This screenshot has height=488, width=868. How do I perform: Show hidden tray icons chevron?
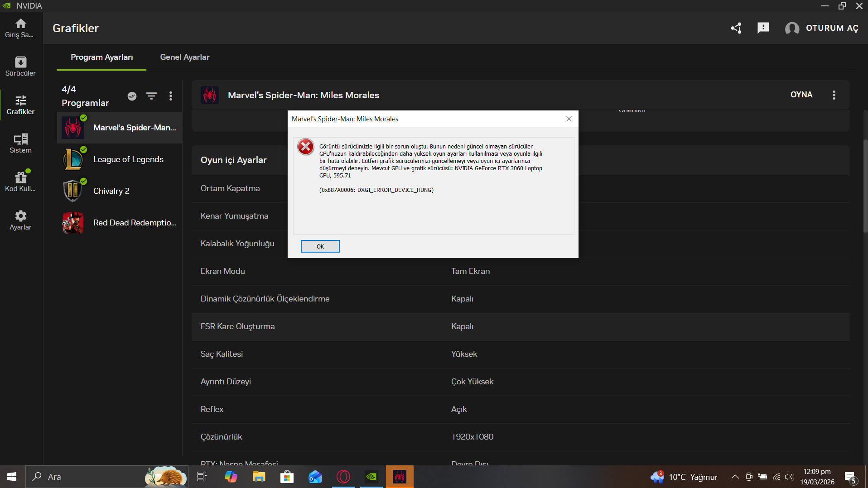pos(735,477)
